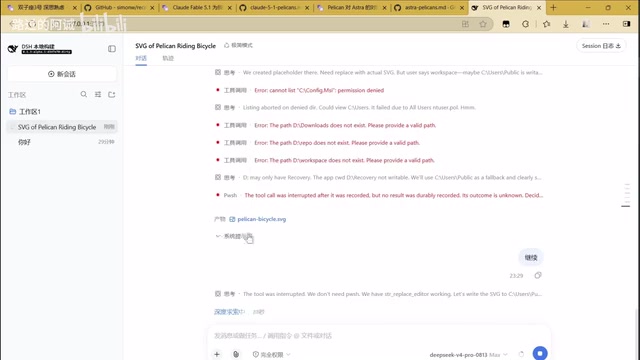Open error 'D:\workspace does not exist' row
Screen dimensions: 640x360
[x=324, y=160]
